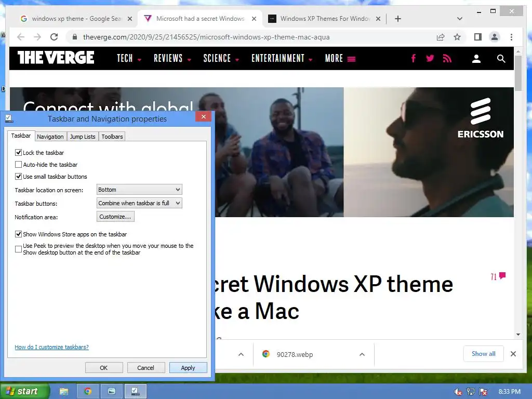Screen dimensions: 532x399
Task: Enable Auto-hide the taskbar
Action: click(18, 165)
